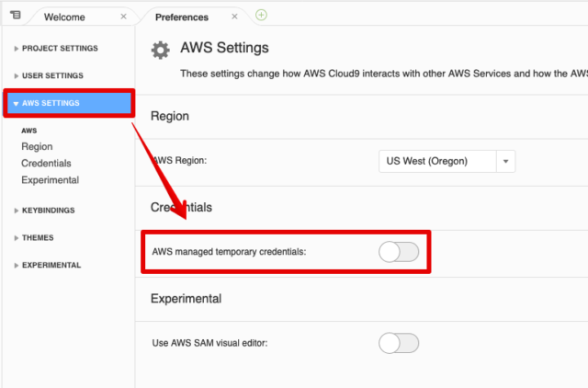
Task: Enable the AWS SAM visual editor switch
Action: (x=399, y=343)
